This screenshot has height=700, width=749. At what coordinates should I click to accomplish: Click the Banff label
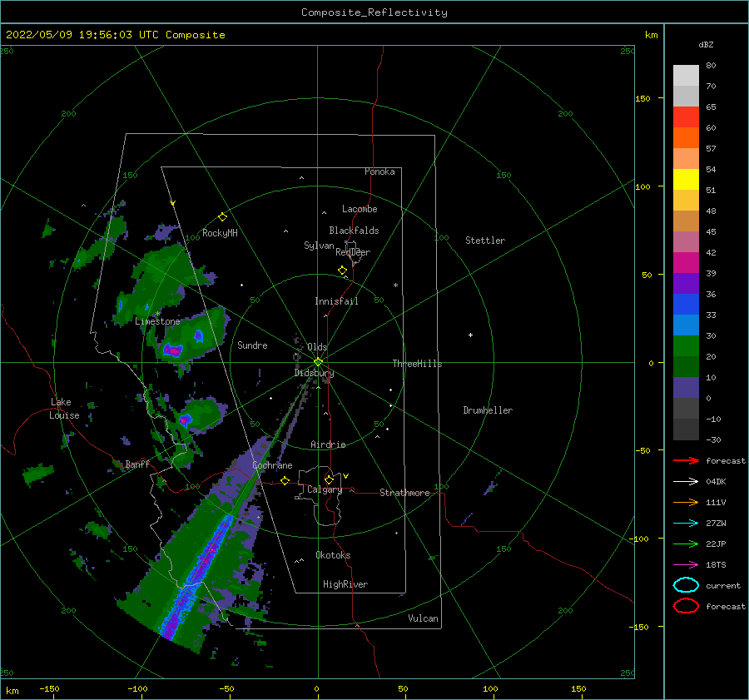click(x=137, y=464)
